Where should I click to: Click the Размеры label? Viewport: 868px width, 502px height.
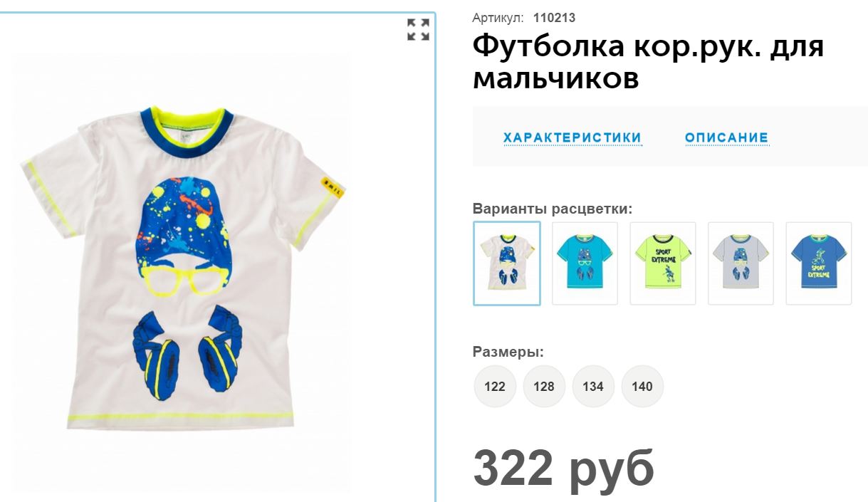(508, 352)
